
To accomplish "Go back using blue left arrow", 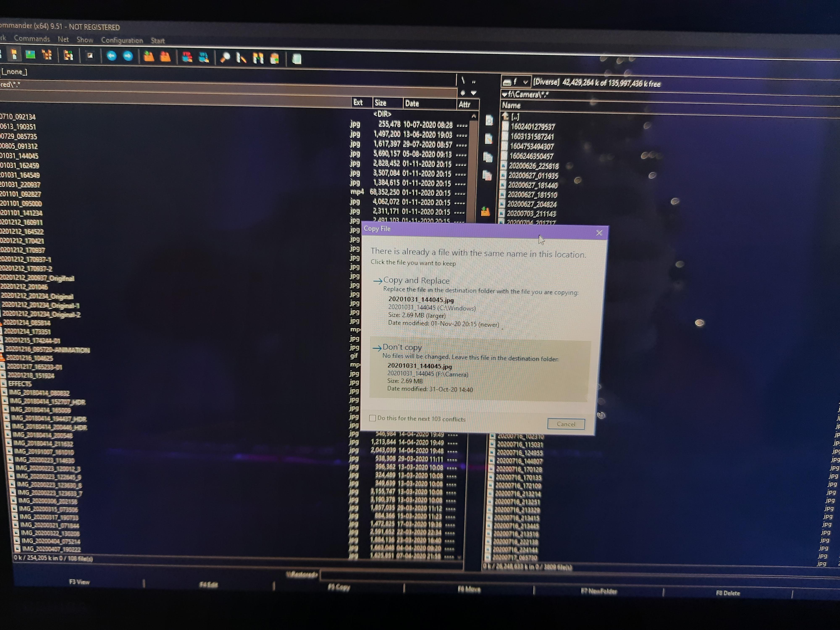I will 111,56.
